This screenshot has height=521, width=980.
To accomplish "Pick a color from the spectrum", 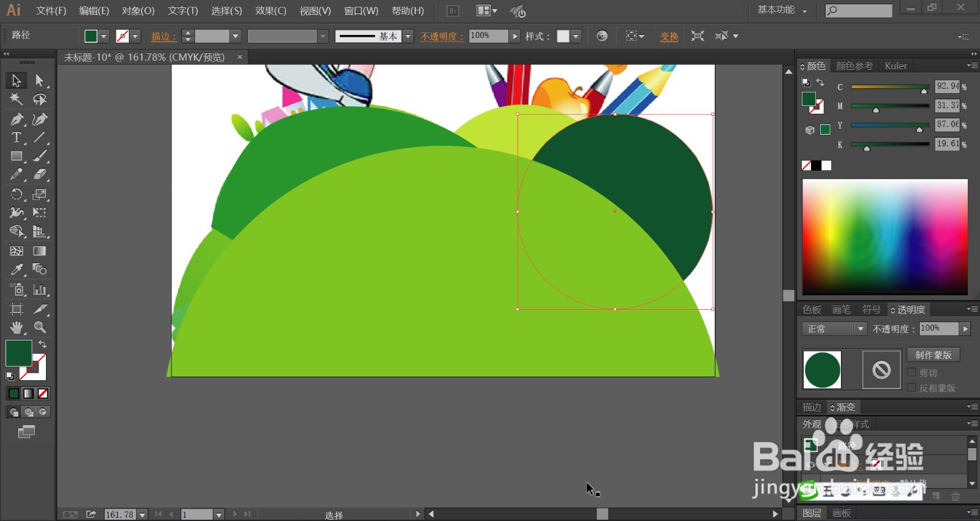I will pos(885,237).
